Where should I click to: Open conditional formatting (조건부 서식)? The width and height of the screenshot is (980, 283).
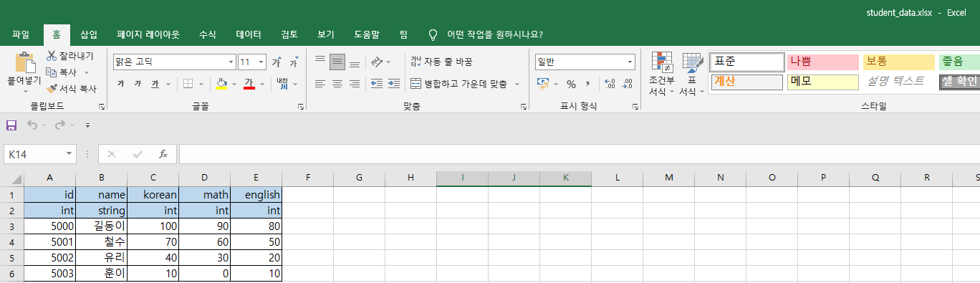(662, 75)
